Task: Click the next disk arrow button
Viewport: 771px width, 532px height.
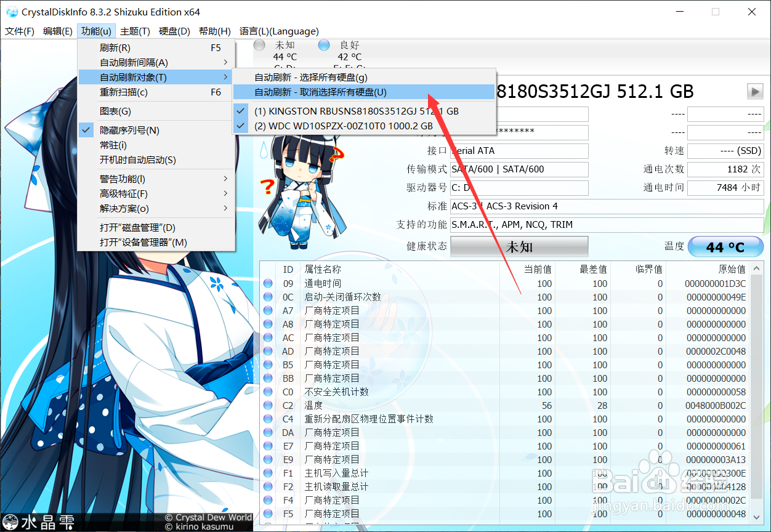Action: tap(755, 91)
